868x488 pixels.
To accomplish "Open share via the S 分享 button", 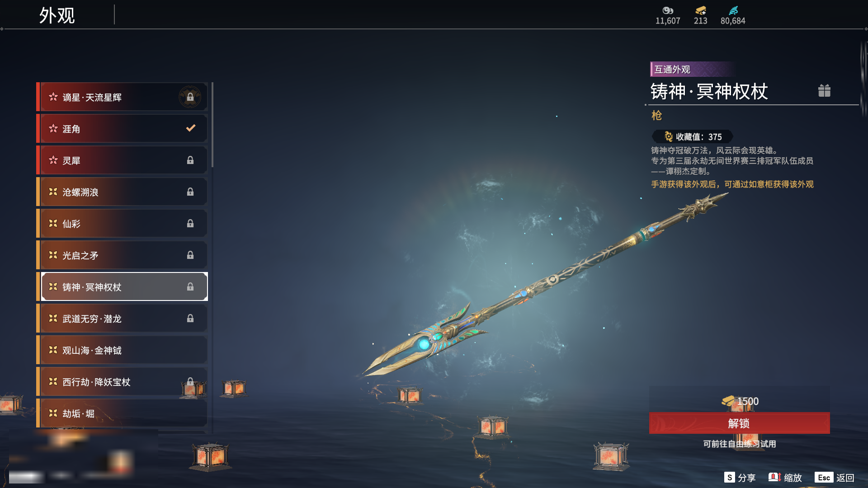I will click(x=740, y=478).
